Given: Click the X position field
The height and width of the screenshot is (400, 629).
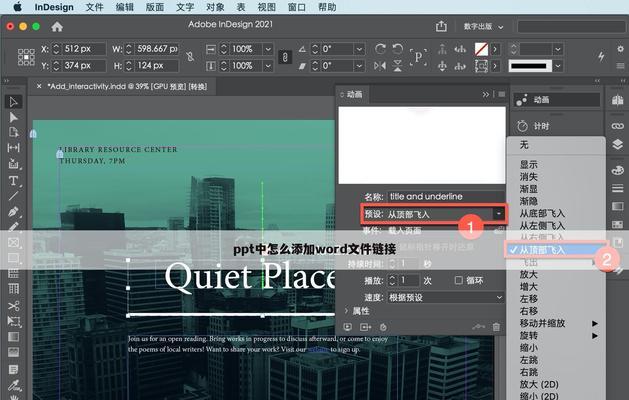Looking at the screenshot, I should (83, 49).
